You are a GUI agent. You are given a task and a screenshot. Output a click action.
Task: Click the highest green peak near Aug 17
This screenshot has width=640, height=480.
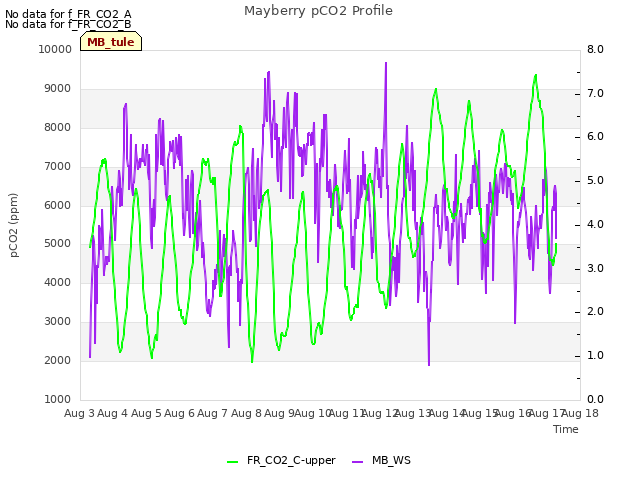click(536, 76)
